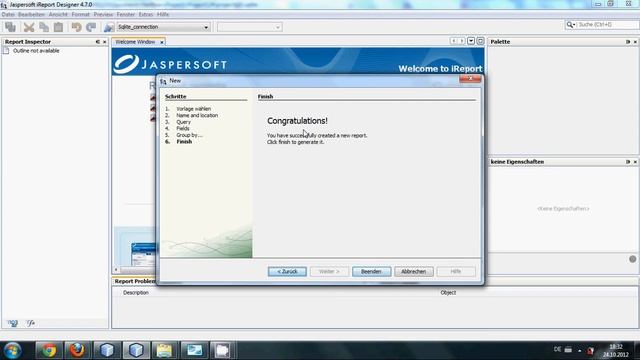Image resolution: width=640 pixels, height=360 pixels.
Task: Click the Group by... step
Action: coord(189,135)
